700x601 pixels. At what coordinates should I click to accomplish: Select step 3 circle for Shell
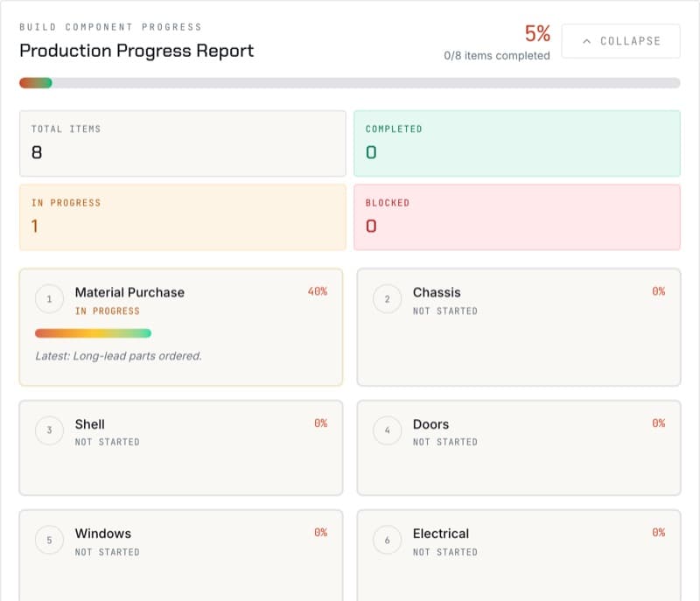[x=49, y=430]
